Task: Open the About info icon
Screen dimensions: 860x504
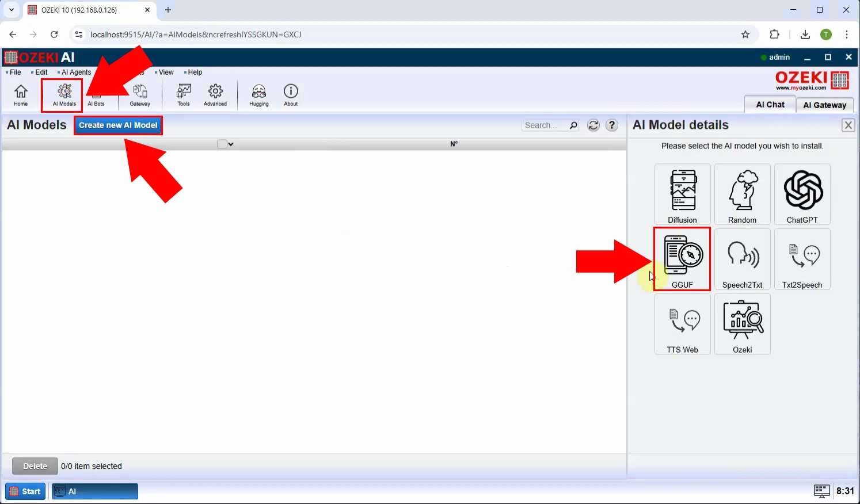Action: (x=291, y=95)
